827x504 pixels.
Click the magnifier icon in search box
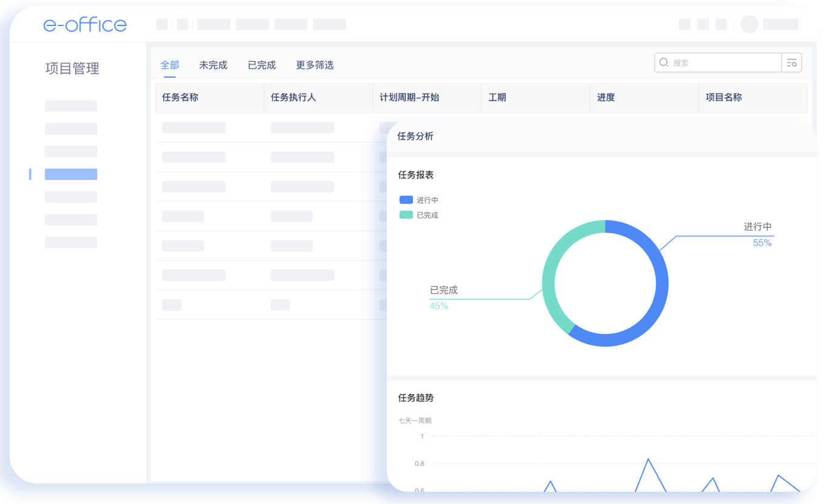coord(664,63)
